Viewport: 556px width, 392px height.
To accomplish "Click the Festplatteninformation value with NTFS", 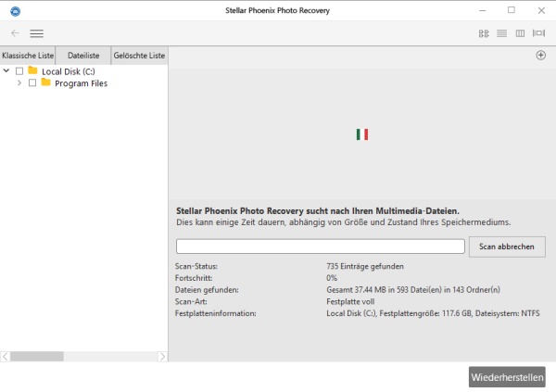I will coord(433,313).
